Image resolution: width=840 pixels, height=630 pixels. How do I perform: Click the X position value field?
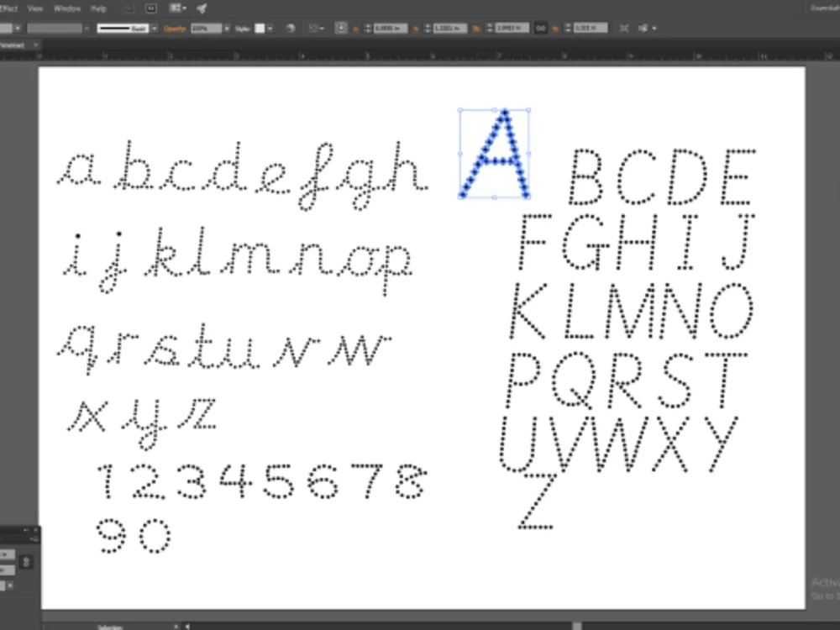tap(391, 29)
